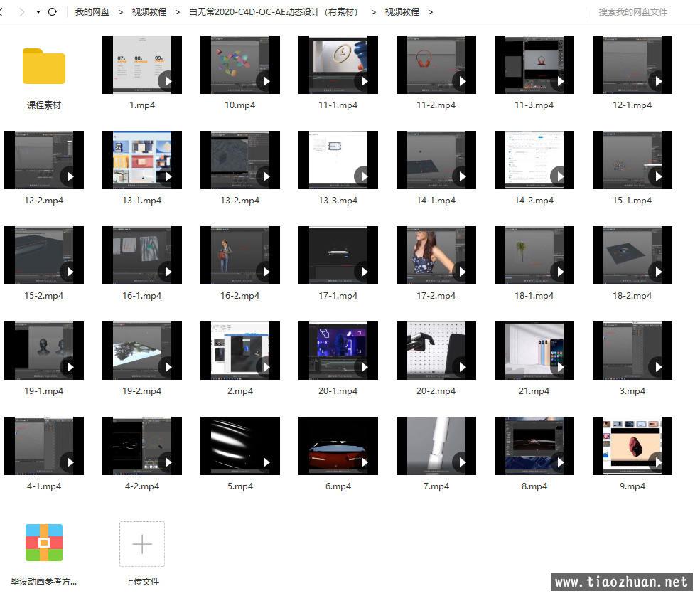Viewport: 700px width, 596px height.
Task: Navigate to 白无常2020-C4D-OC-AE动态设计 breadcrumb folder
Action: click(x=274, y=12)
